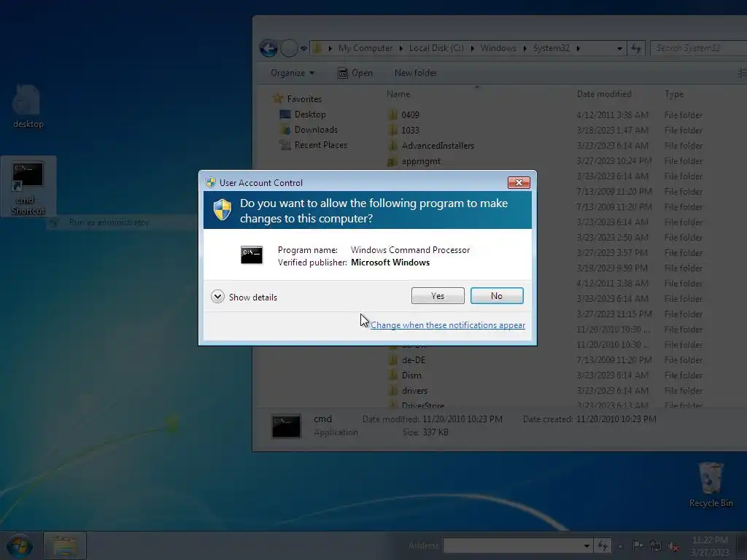Click the cmd thumbnail in the details pane
This screenshot has height=560, width=747.
tap(286, 426)
